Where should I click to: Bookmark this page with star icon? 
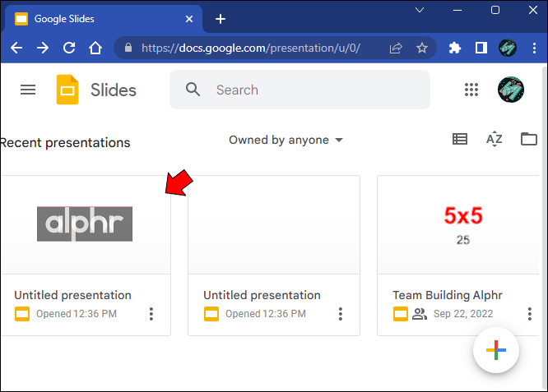tap(422, 48)
